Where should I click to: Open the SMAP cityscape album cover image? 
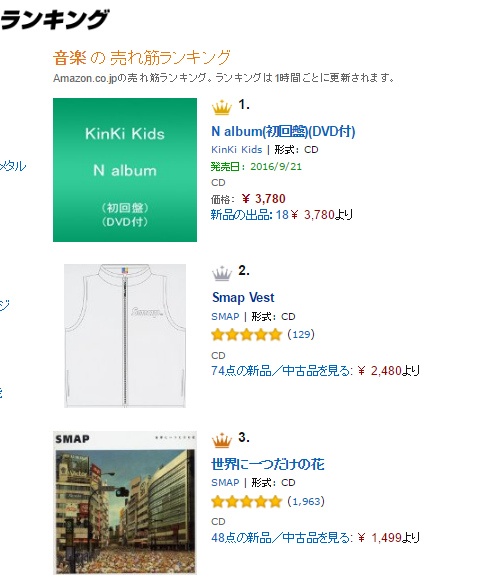125,502
